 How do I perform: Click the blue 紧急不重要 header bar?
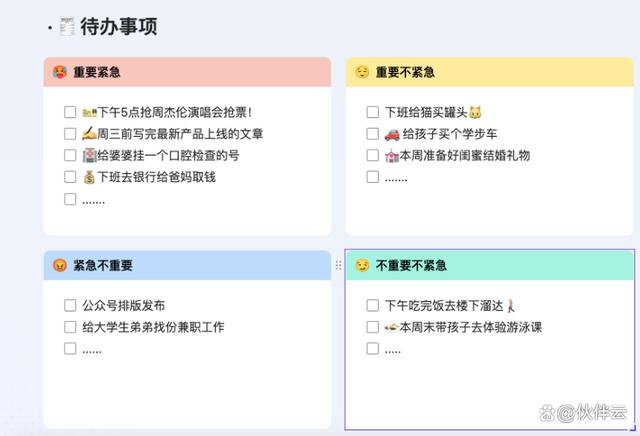200,266
